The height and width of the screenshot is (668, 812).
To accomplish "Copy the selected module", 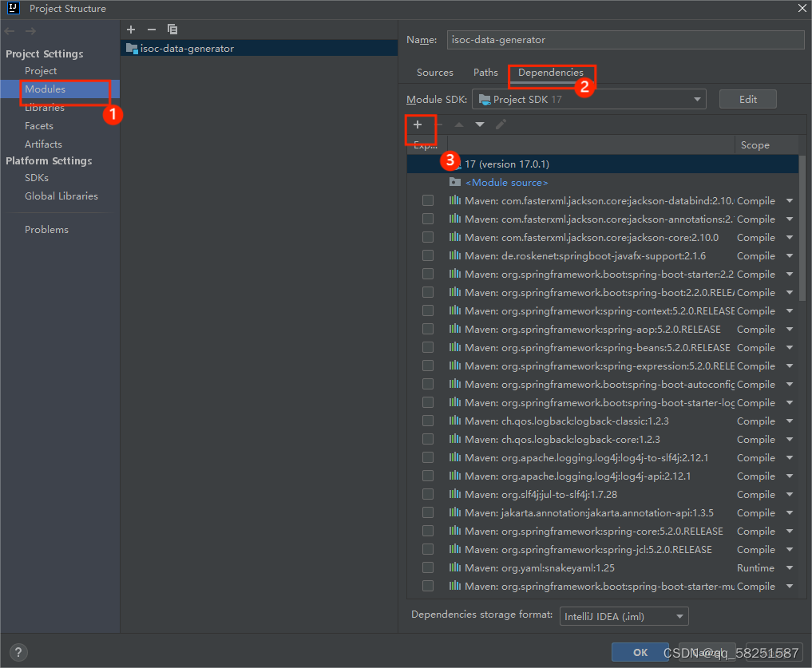I will coord(172,30).
